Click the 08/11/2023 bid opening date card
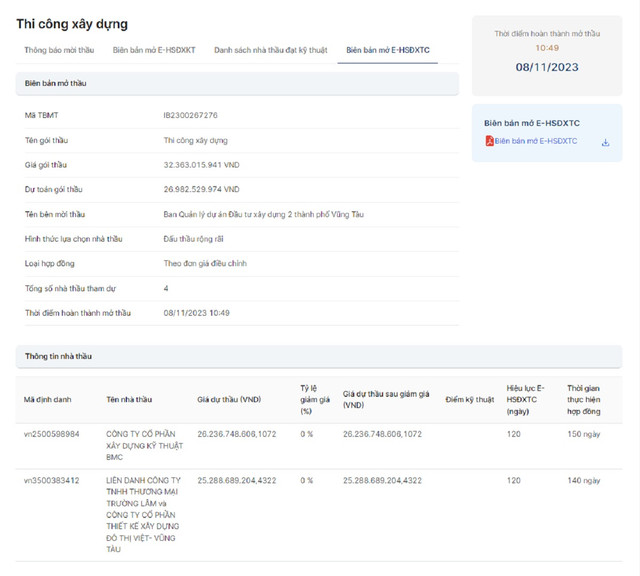 click(546, 67)
